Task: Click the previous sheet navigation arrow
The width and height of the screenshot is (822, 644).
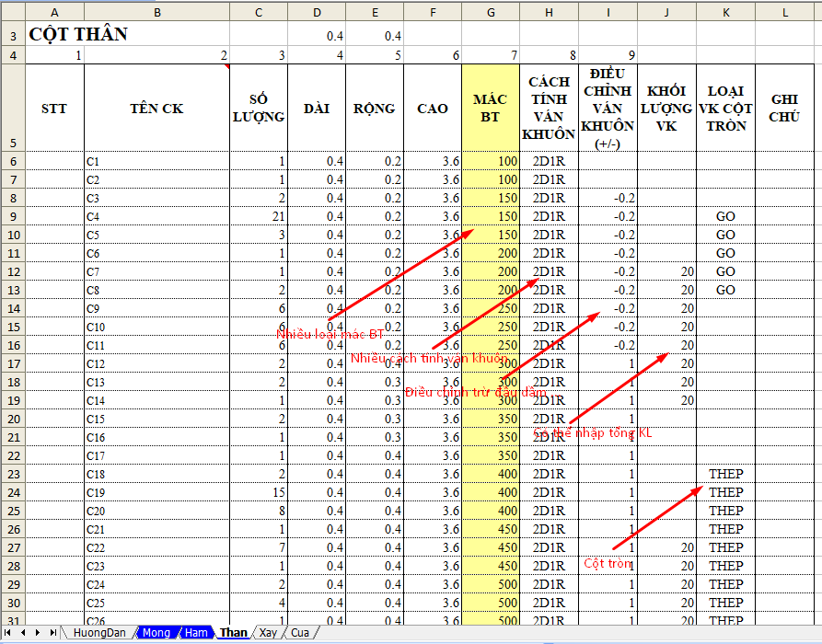Action: 24,633
